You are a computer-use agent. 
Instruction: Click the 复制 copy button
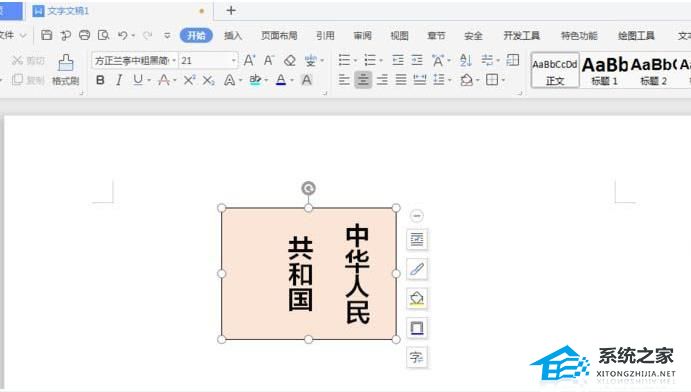(28, 80)
